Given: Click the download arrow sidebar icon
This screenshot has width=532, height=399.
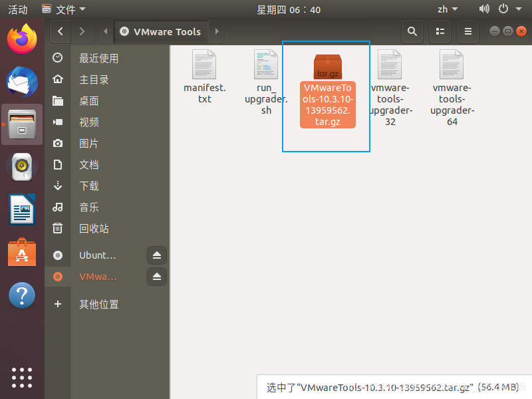Looking at the screenshot, I should click(58, 186).
